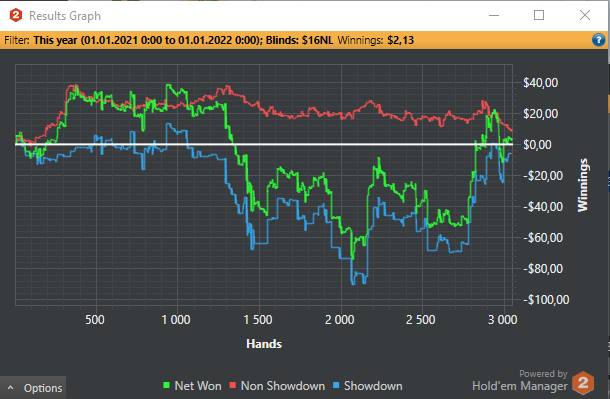The height and width of the screenshot is (399, 610).
Task: Open the blue help question mark icon
Action: (599, 40)
